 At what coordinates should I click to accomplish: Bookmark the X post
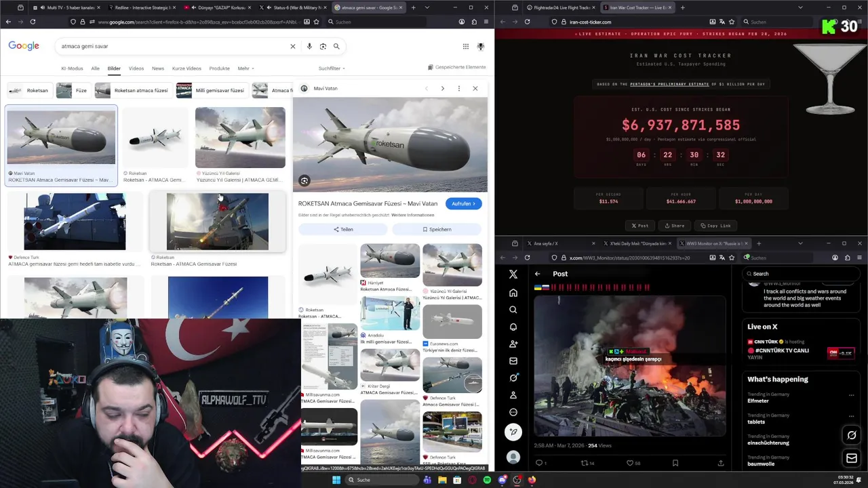pyautogui.click(x=675, y=463)
